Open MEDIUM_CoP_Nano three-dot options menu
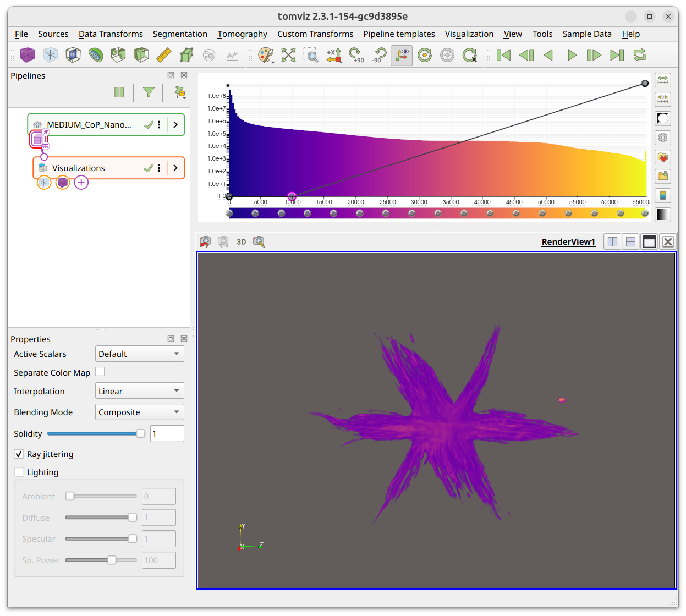 tap(159, 124)
